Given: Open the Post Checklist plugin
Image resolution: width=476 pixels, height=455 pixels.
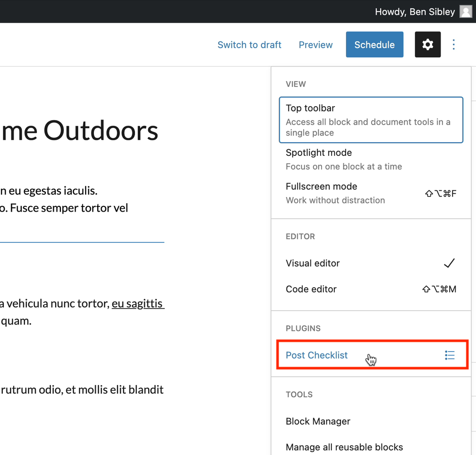Looking at the screenshot, I should tap(371, 355).
